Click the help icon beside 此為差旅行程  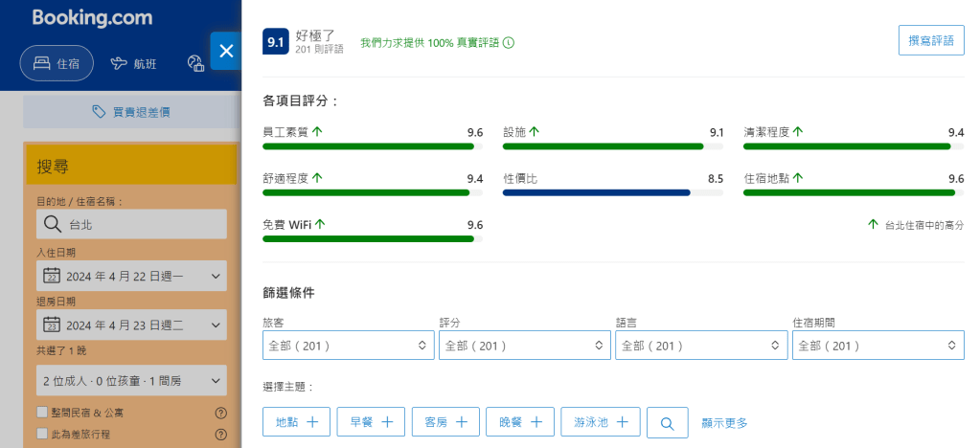click(220, 435)
